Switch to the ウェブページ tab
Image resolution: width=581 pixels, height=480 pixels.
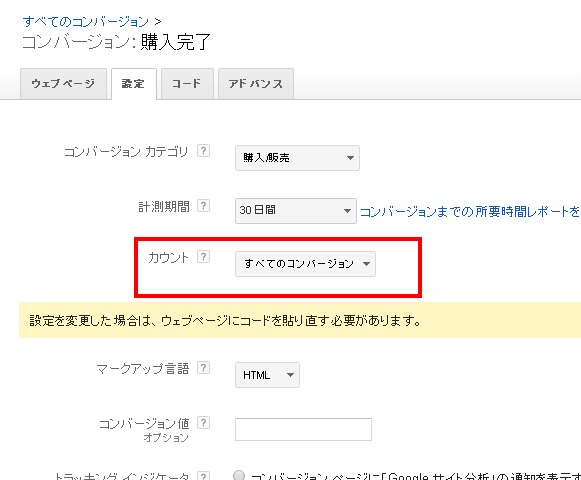(63, 84)
